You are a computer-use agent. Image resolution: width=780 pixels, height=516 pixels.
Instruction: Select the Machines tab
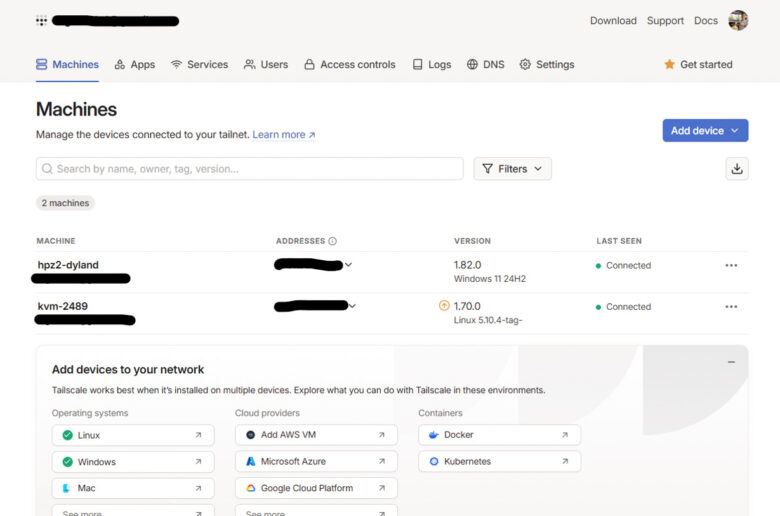[x=67, y=65]
